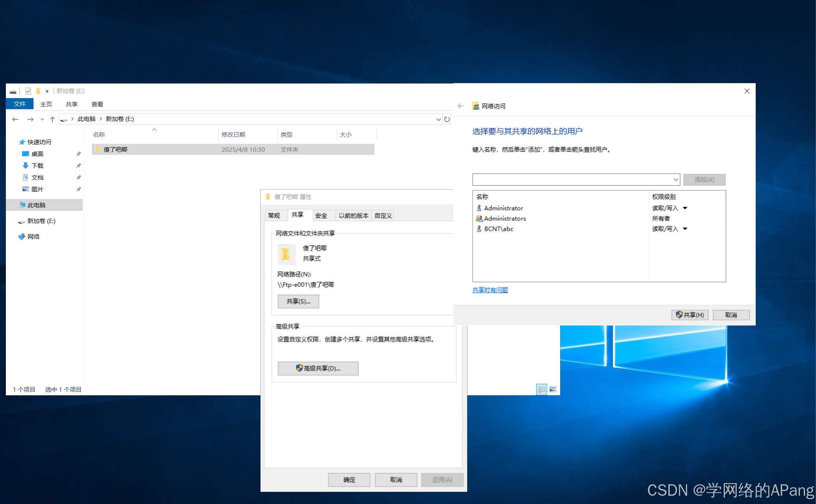Viewport: 816px width, 504px height.
Task: Select 网络 in the navigation pane
Action: pos(34,236)
